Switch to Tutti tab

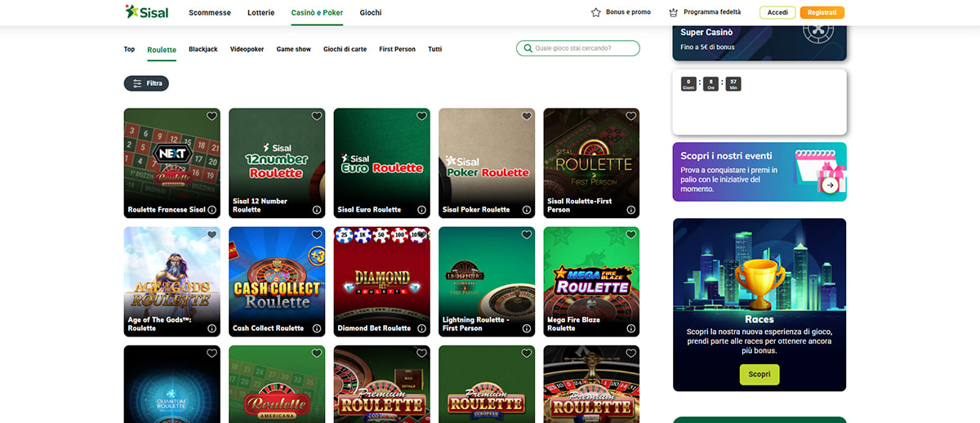[434, 49]
